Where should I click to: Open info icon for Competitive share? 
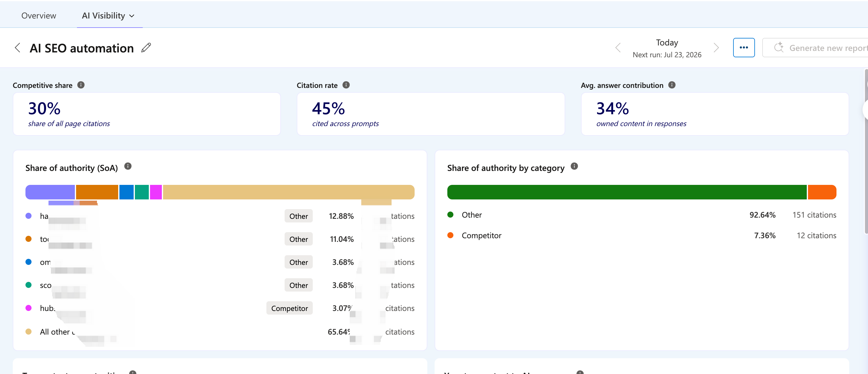(x=81, y=85)
